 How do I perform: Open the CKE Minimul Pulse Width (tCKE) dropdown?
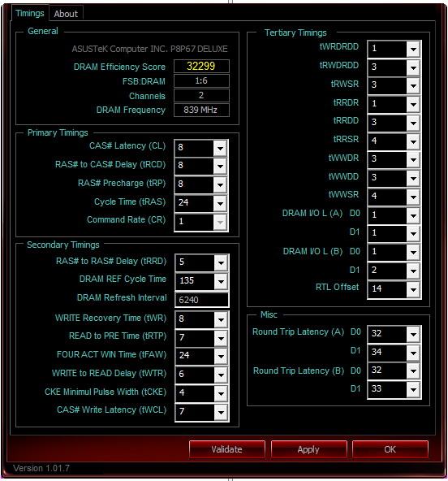[221, 393]
